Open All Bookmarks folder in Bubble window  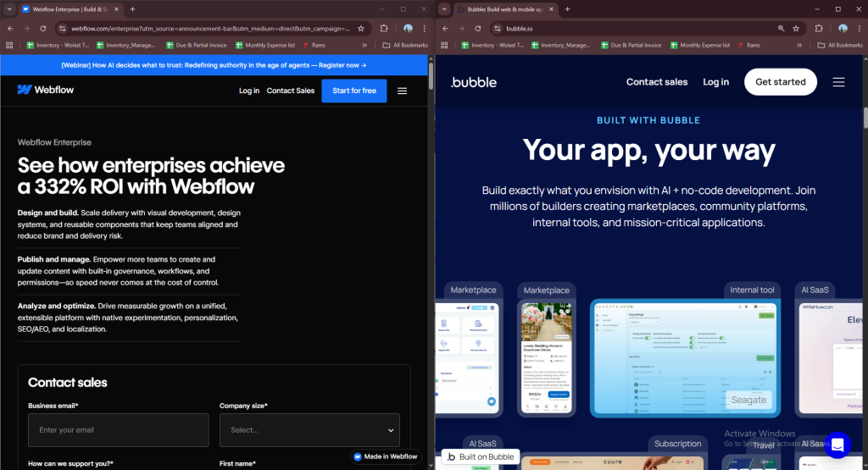pos(840,46)
